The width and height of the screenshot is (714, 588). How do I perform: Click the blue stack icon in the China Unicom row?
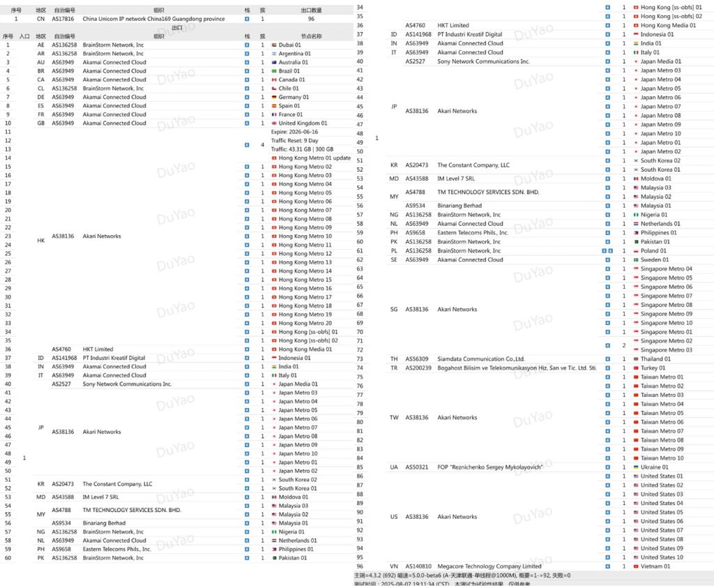tap(247, 19)
